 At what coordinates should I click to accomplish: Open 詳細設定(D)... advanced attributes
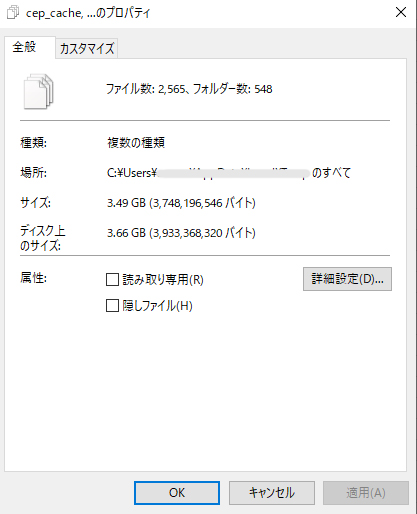tap(347, 279)
